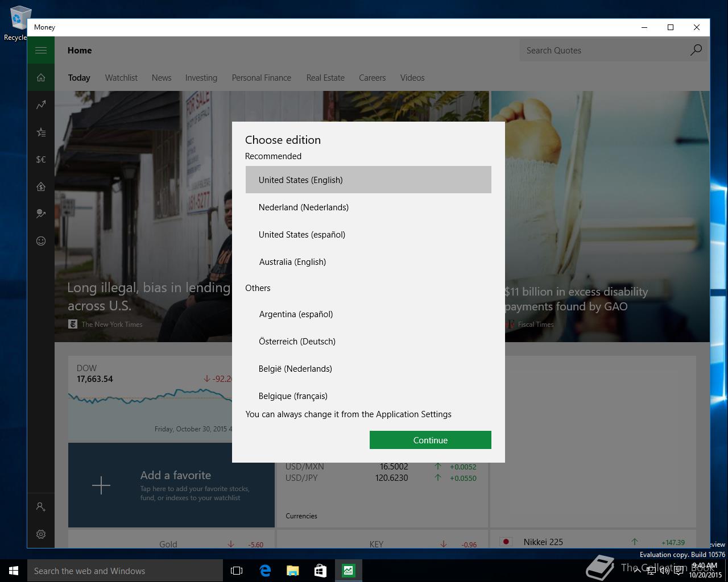
Task: Select Nederland (Nederlands) edition
Action: (369, 207)
